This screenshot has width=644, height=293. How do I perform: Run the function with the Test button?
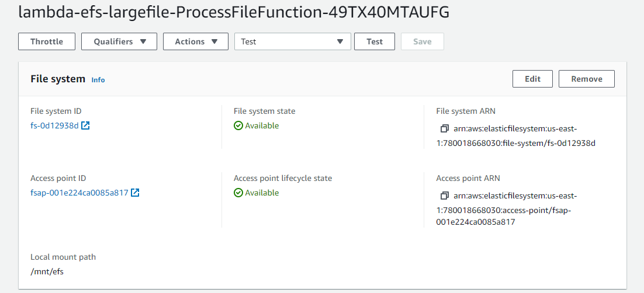(375, 41)
